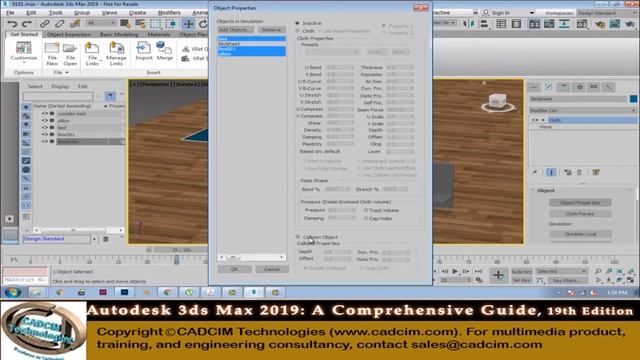Expand the Cloth modifier in stack
The width and height of the screenshot is (640, 360).
tap(543, 120)
